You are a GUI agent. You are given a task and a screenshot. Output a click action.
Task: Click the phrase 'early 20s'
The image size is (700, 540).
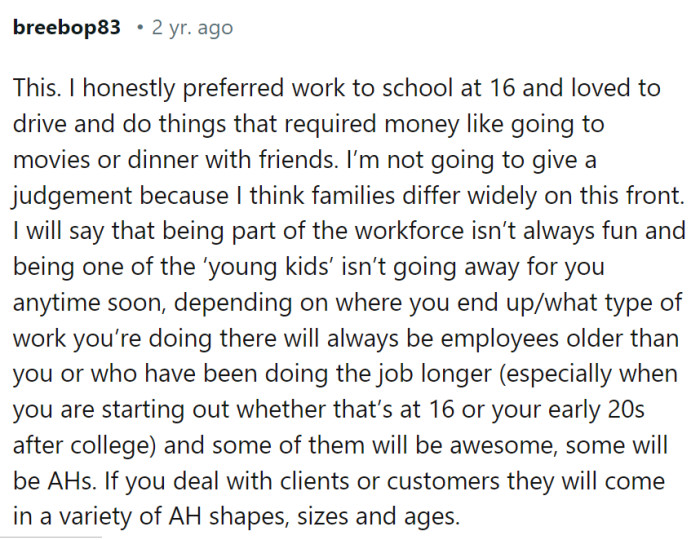pyautogui.click(x=596, y=410)
